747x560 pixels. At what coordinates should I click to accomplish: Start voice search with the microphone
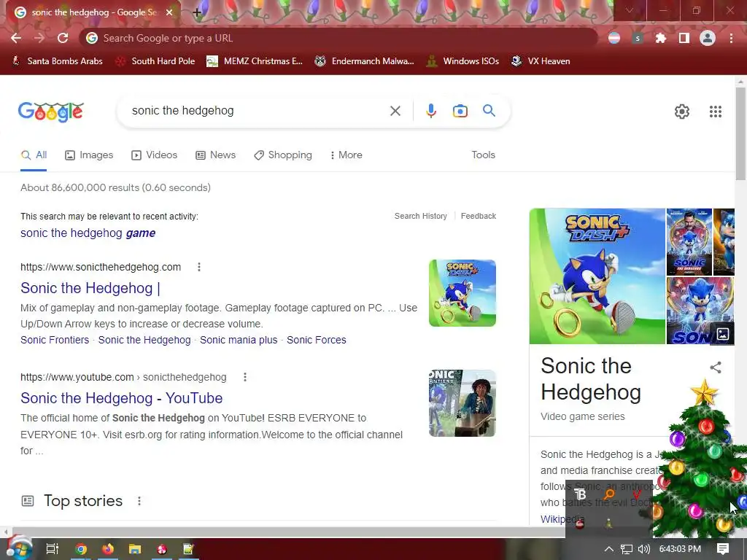click(430, 111)
